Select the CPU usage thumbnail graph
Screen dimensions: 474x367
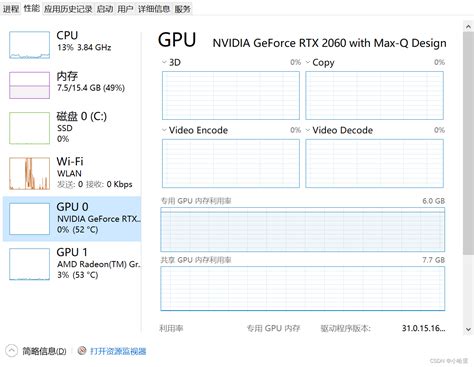click(30, 45)
